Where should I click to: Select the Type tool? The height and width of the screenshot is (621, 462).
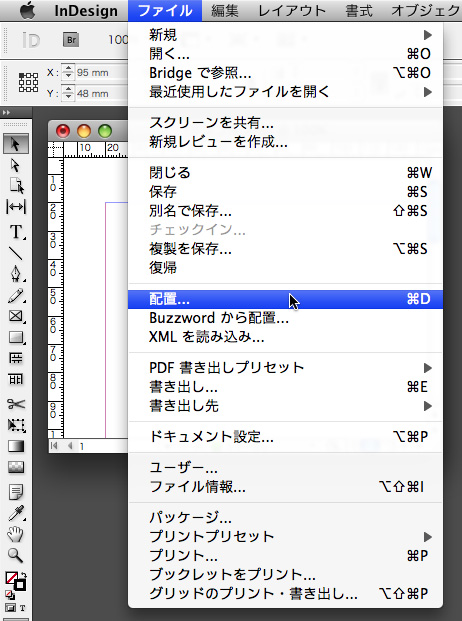click(x=16, y=232)
